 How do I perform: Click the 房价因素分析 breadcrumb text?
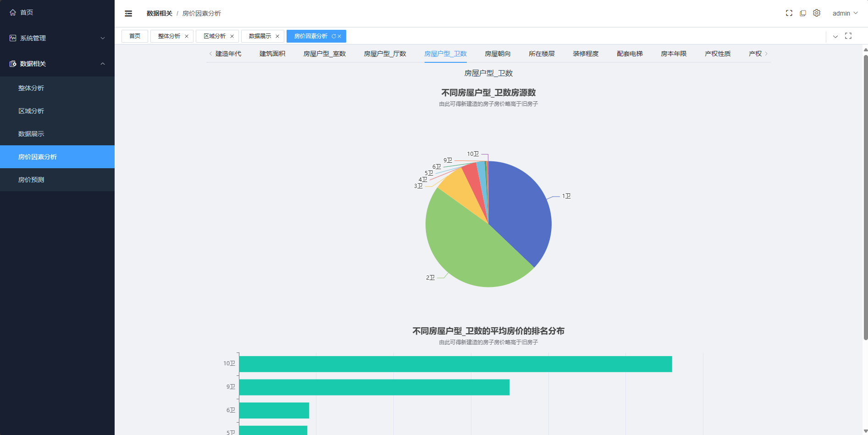pos(202,13)
